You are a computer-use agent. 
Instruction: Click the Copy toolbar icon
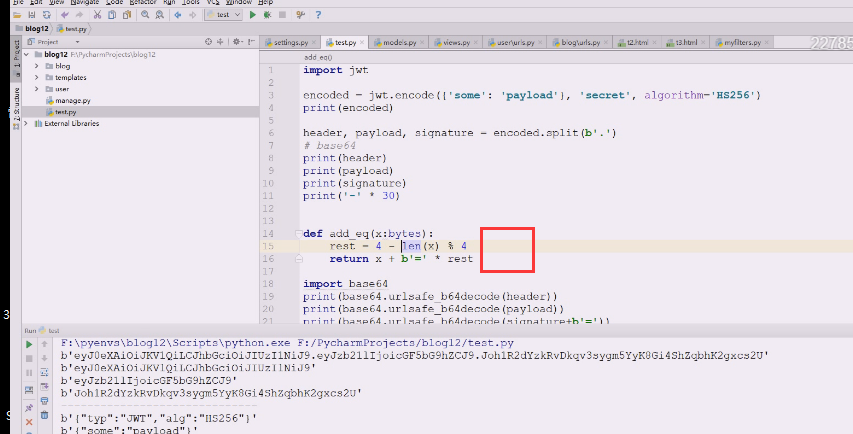pos(112,15)
